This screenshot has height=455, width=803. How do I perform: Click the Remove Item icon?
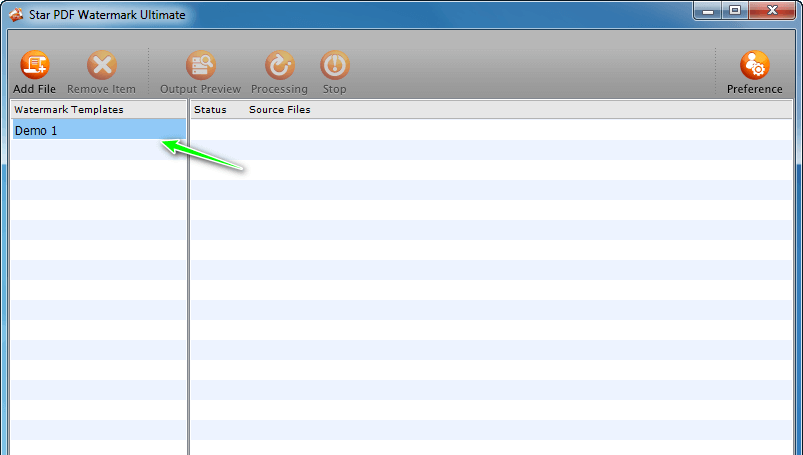click(101, 65)
